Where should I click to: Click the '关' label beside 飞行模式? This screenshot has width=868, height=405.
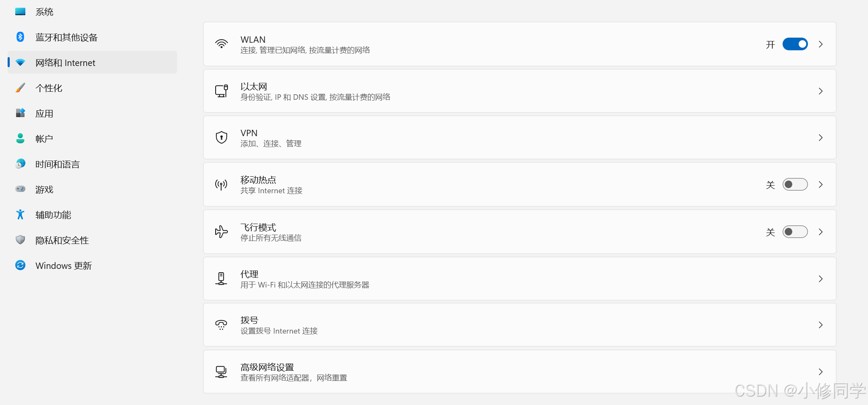tap(770, 232)
